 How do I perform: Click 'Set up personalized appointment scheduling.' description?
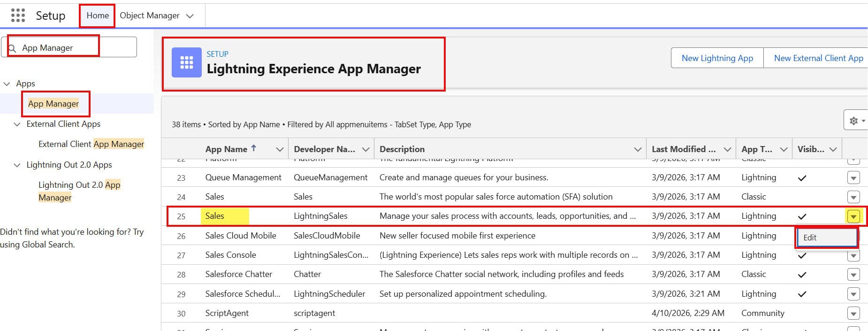click(x=463, y=294)
